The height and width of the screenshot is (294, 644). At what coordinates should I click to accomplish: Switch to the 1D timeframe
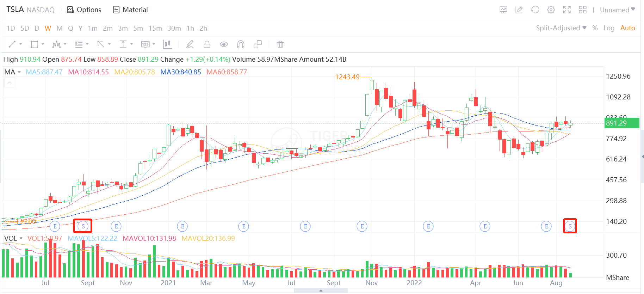tap(11, 28)
